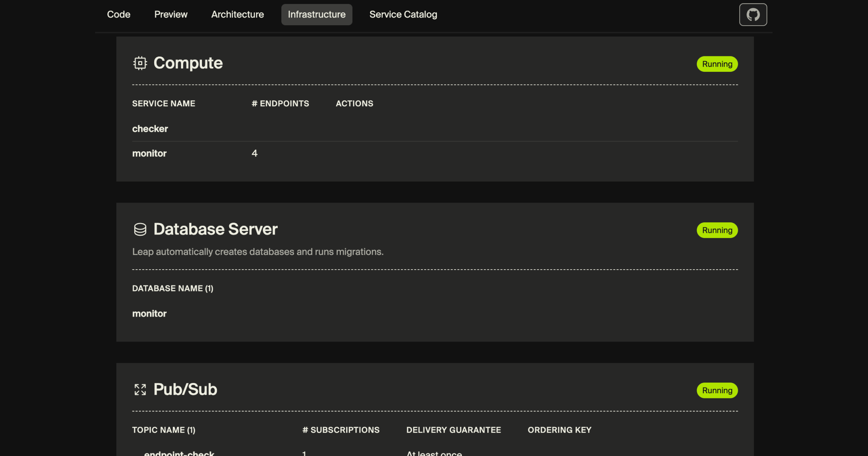The image size is (868, 456).
Task: Click the Database Server cylinder icon
Action: [x=140, y=229]
